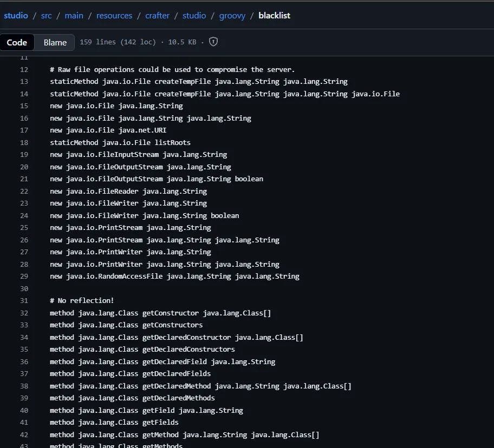This screenshot has width=494, height=448.
Task: Open the resources folder breadcrumb
Action: pos(114,16)
